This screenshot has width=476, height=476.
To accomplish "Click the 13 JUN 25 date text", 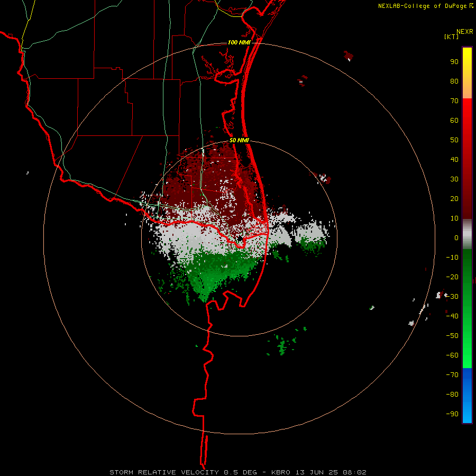I will (316, 472).
